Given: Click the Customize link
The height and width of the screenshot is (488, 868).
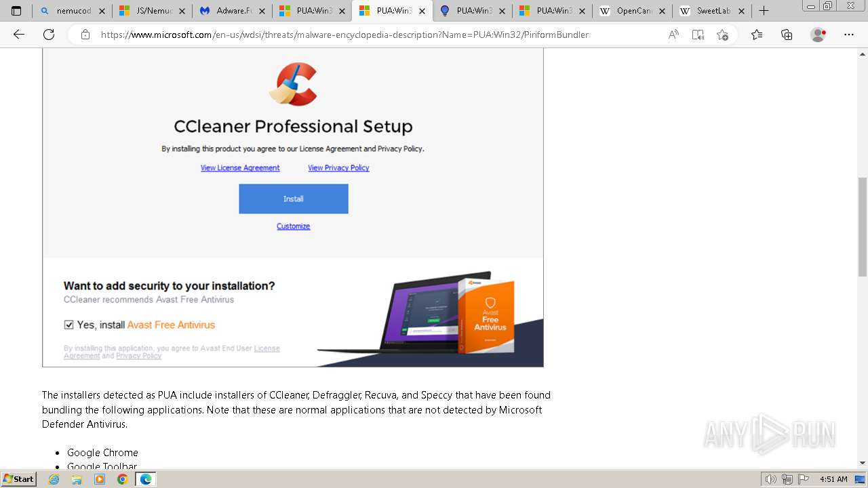Looking at the screenshot, I should click(293, 226).
